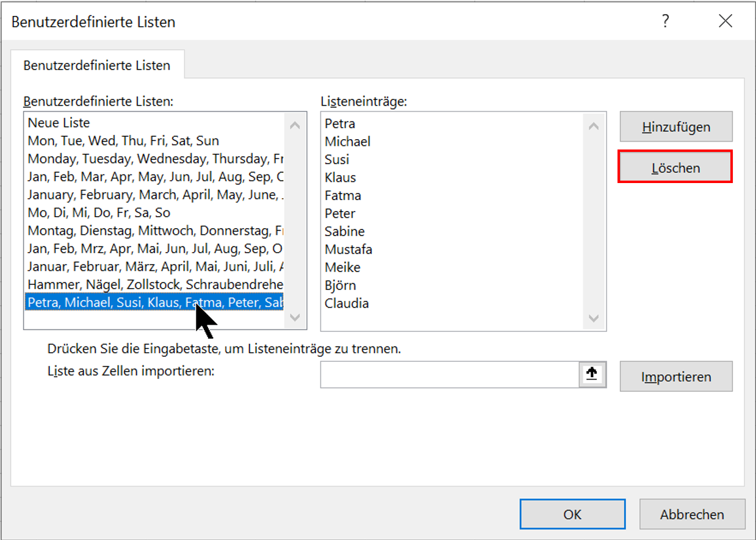
Task: Select the January, February, March list
Action: coord(154,195)
